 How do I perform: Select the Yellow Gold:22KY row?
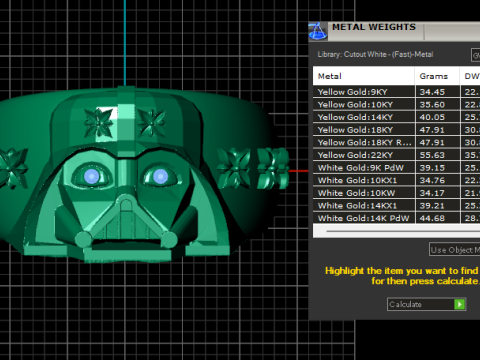point(396,155)
